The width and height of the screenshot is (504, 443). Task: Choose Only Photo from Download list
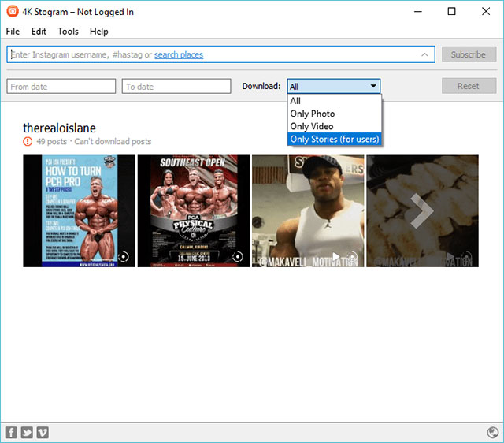click(313, 114)
